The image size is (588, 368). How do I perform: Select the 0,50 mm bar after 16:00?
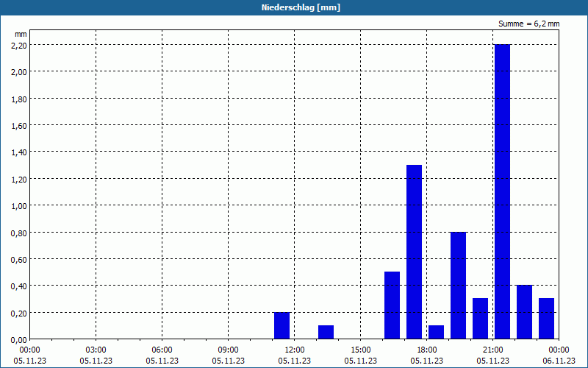pos(392,305)
